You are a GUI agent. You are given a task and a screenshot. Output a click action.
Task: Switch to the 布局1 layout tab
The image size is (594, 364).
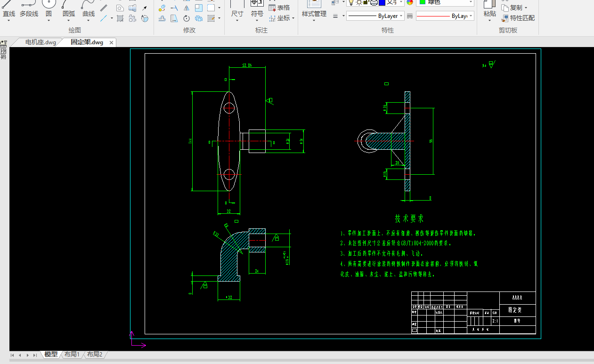coord(72,355)
